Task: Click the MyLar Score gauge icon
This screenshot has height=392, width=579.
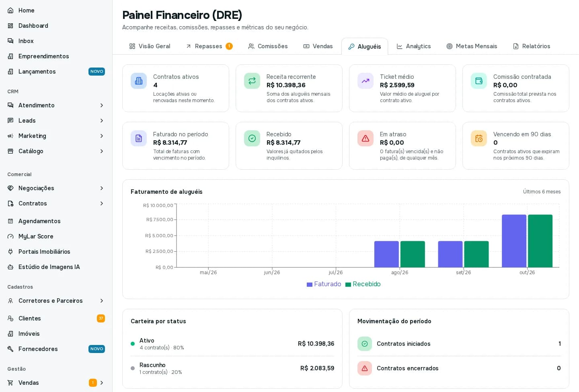Action: (x=10, y=236)
